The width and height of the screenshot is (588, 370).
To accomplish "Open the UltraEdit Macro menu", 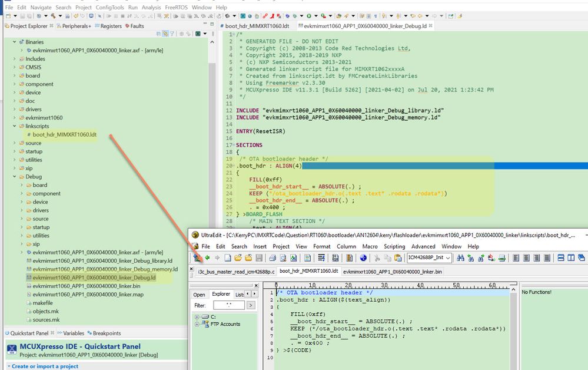I will [x=370, y=246].
